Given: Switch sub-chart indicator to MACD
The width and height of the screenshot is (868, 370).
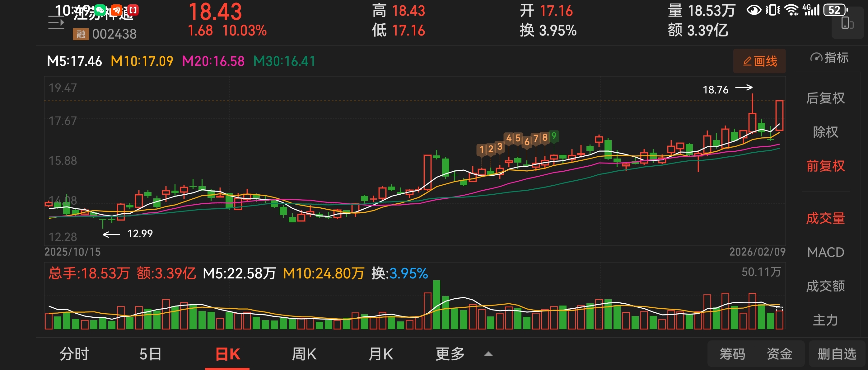Looking at the screenshot, I should tap(825, 252).
